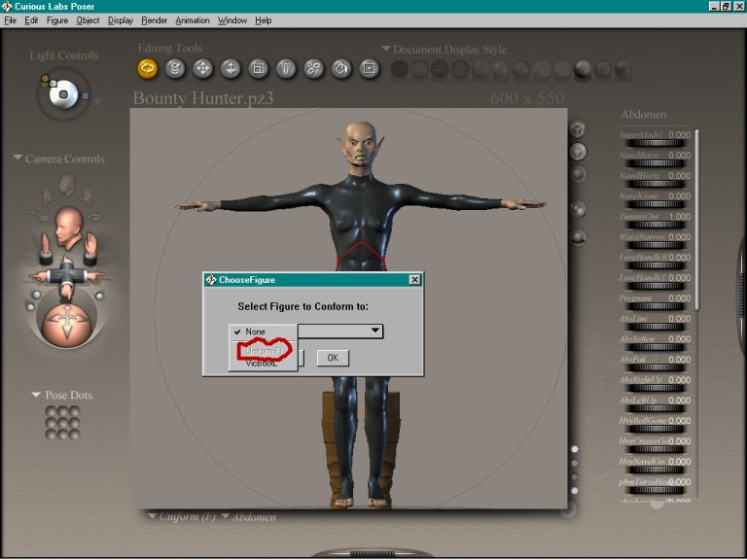Click the Poser icon in ChooseFigure title bar

tap(210, 280)
